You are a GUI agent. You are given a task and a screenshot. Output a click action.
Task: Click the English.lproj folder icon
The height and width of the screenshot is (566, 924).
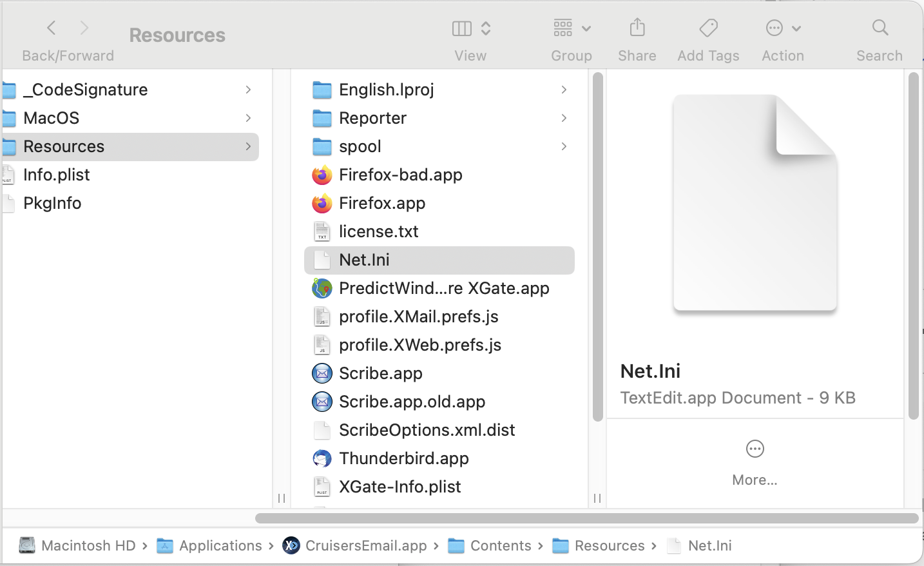pos(322,90)
